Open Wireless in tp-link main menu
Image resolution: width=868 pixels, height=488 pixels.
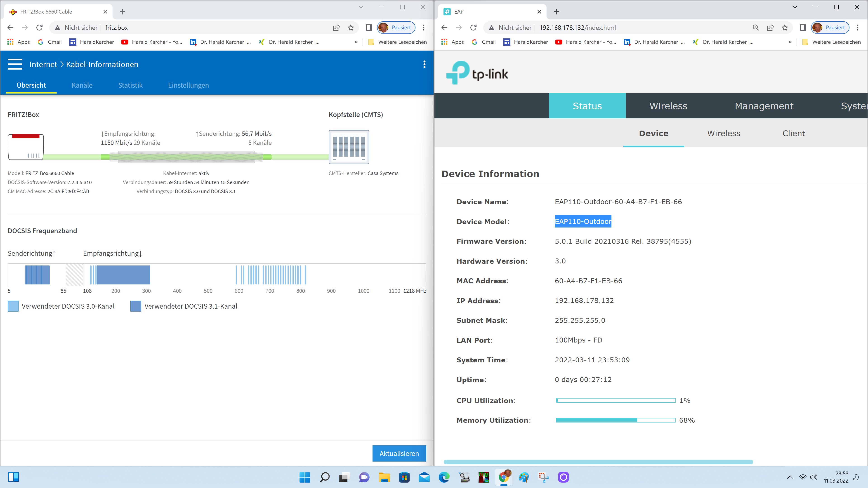pyautogui.click(x=668, y=106)
